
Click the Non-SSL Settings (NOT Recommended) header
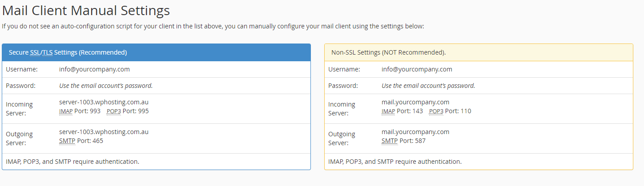pos(388,52)
